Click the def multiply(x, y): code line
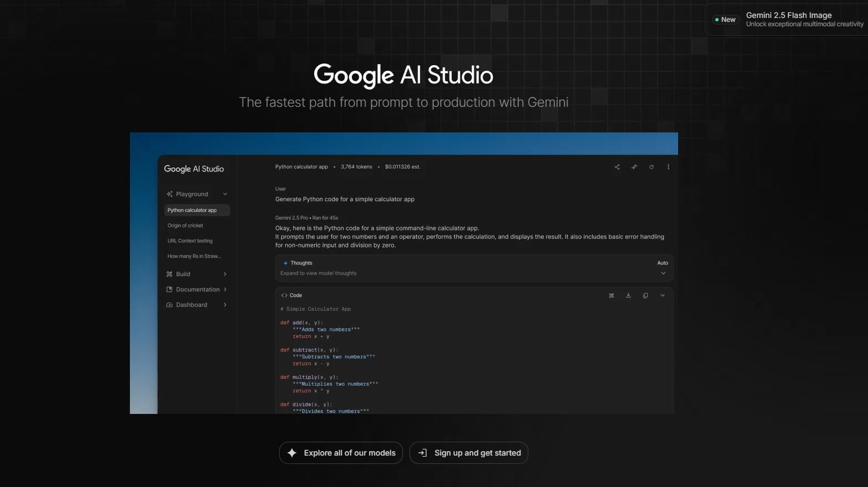The height and width of the screenshot is (487, 868). coord(309,377)
